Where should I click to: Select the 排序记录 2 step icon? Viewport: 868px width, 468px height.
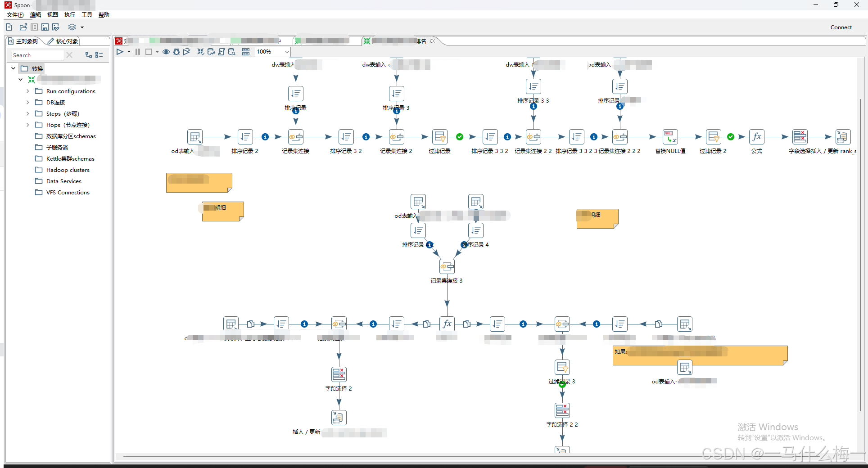coord(245,137)
